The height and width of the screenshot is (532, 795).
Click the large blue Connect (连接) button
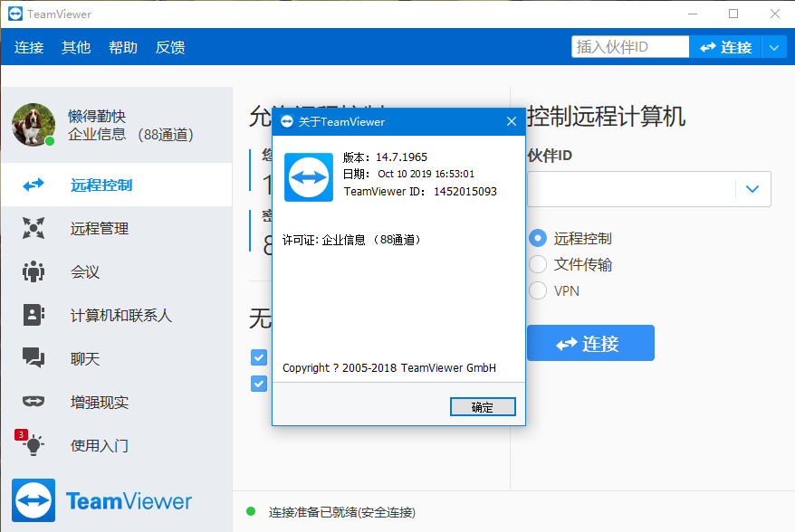coord(590,344)
